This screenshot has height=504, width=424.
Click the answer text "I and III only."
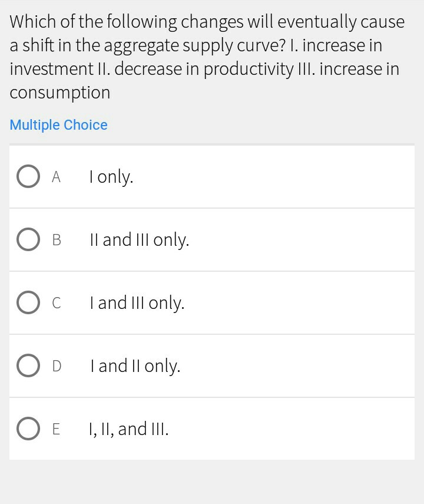[137, 302]
